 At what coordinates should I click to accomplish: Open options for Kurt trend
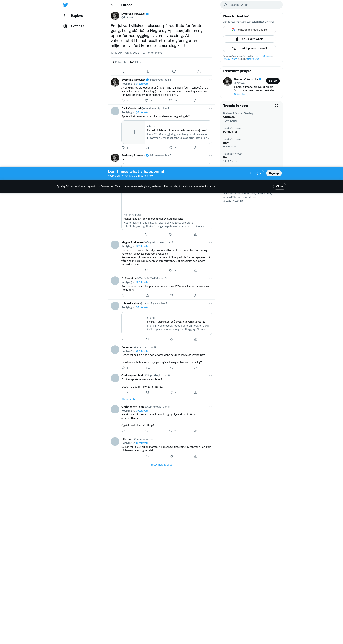pyautogui.click(x=278, y=155)
